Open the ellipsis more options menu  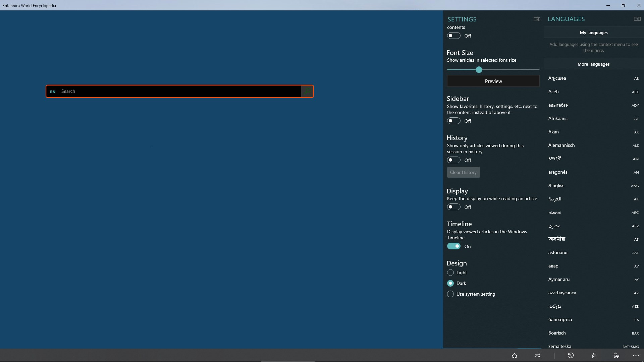[x=636, y=355]
